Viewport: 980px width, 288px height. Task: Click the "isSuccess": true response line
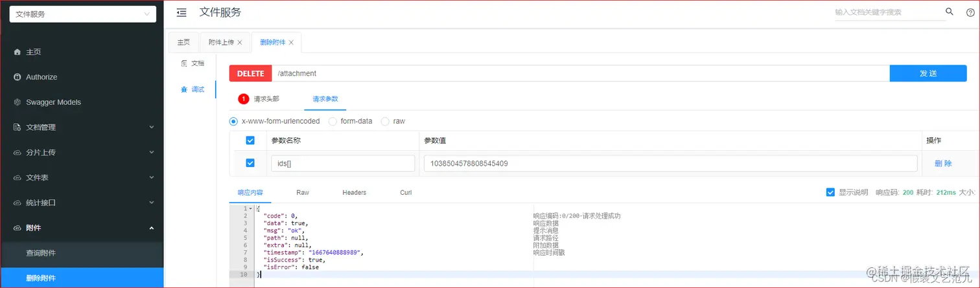point(294,260)
